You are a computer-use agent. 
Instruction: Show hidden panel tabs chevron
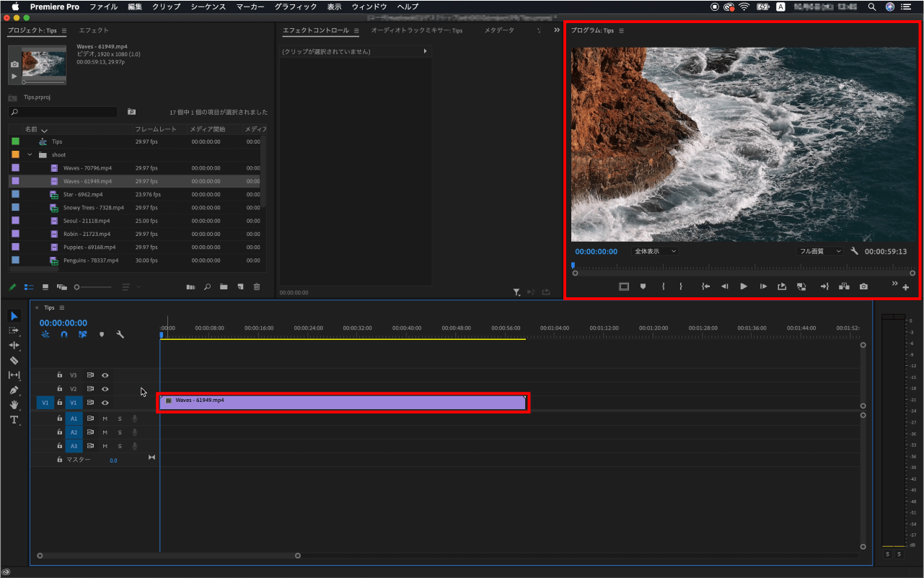(x=556, y=30)
